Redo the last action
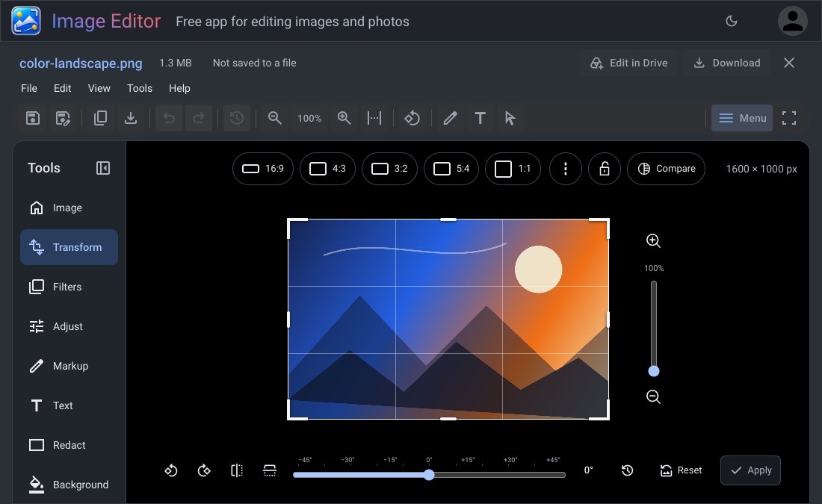Viewport: 822px width, 504px height. coord(199,118)
